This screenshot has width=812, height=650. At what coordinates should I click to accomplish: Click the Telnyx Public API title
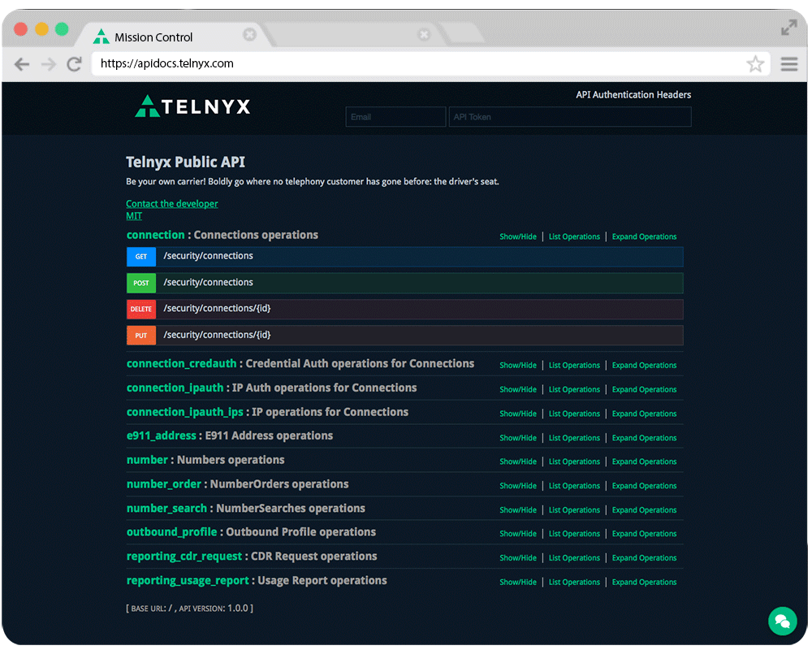coord(185,162)
